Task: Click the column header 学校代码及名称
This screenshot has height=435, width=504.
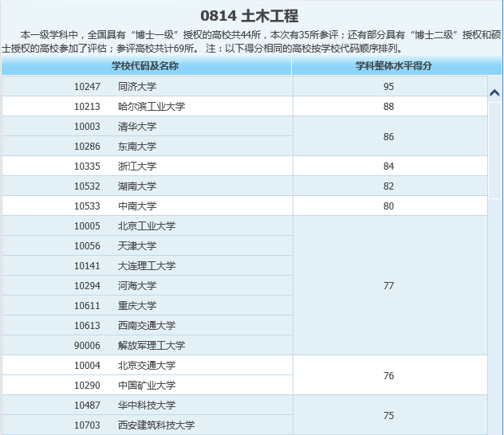Action: point(147,66)
